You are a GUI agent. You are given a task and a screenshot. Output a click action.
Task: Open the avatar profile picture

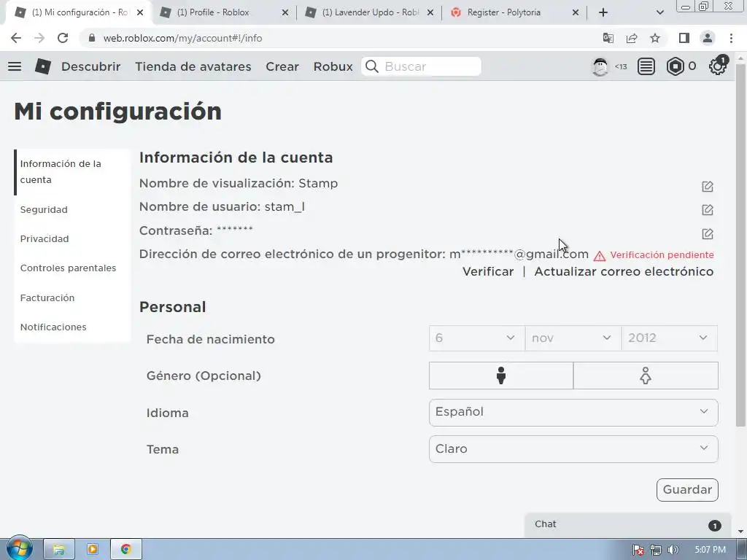click(600, 66)
